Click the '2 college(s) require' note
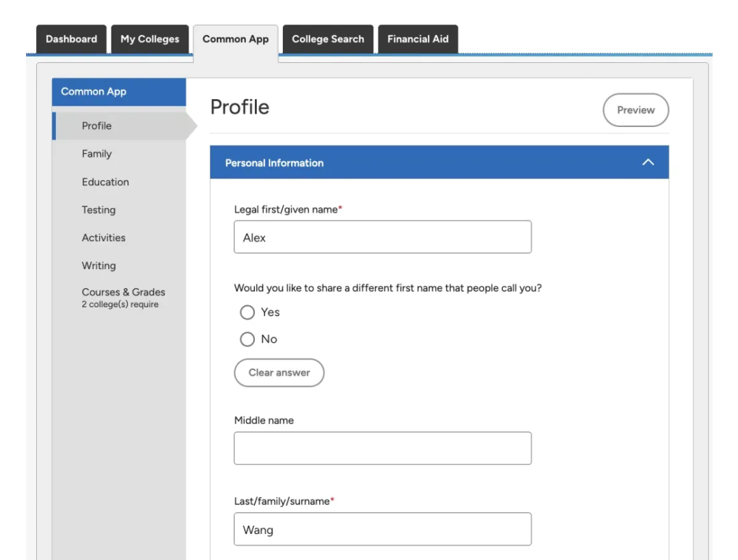The image size is (738, 560). 120,304
